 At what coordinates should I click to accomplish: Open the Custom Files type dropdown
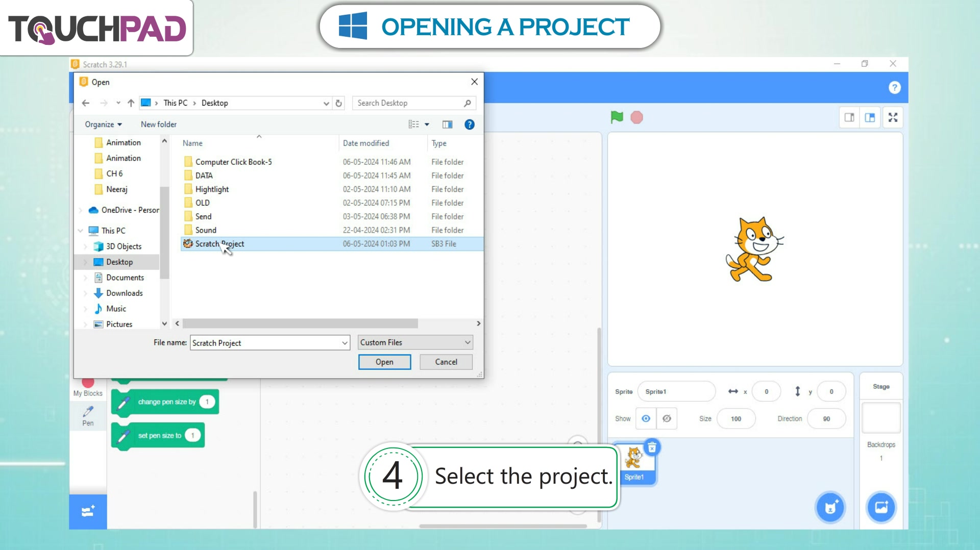pyautogui.click(x=415, y=342)
